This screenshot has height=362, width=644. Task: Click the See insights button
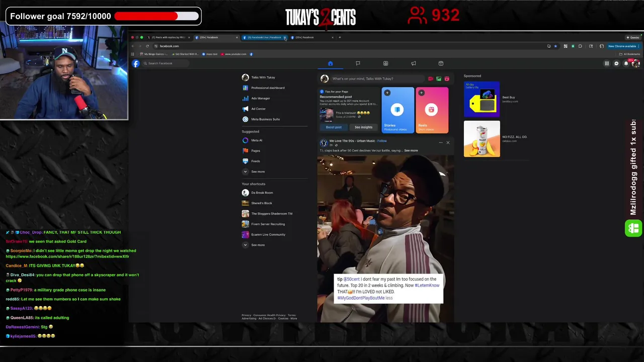point(363,128)
